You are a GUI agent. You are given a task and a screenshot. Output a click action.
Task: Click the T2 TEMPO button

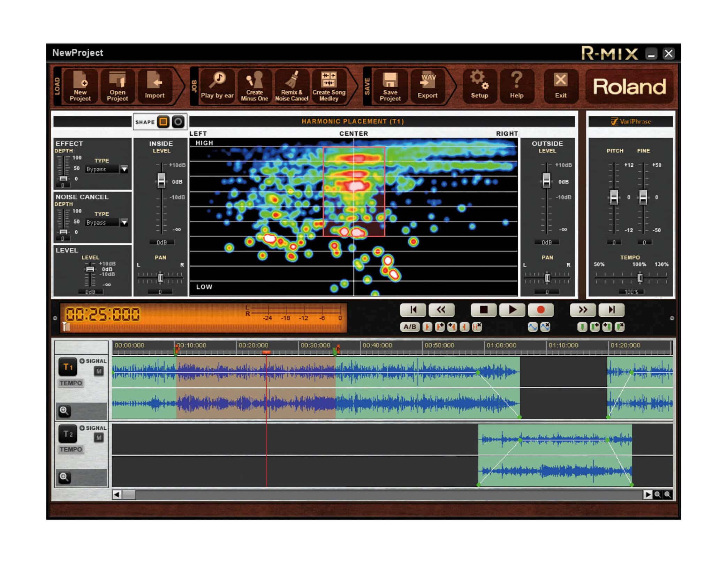[x=71, y=449]
